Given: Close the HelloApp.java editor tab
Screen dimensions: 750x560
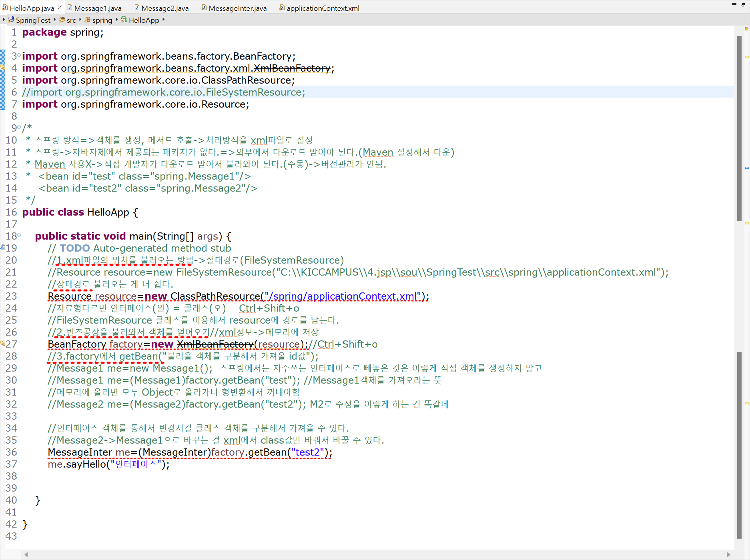Looking at the screenshot, I should coord(60,7).
